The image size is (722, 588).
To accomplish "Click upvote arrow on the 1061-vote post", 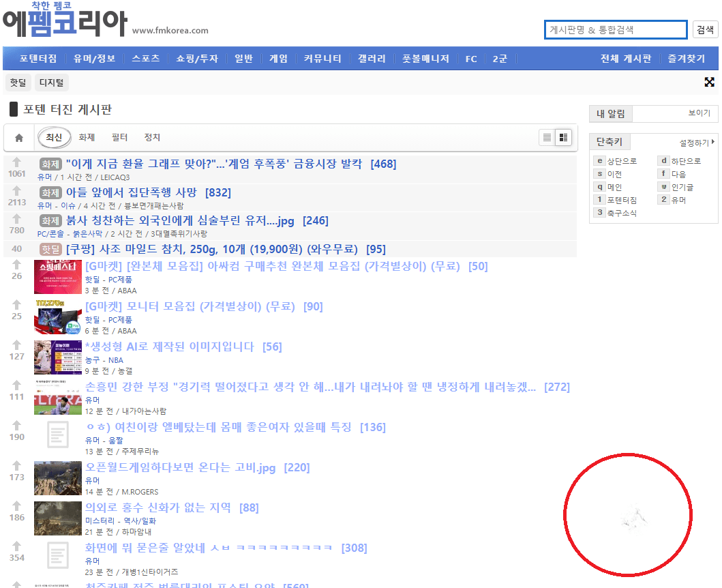I will (16, 162).
